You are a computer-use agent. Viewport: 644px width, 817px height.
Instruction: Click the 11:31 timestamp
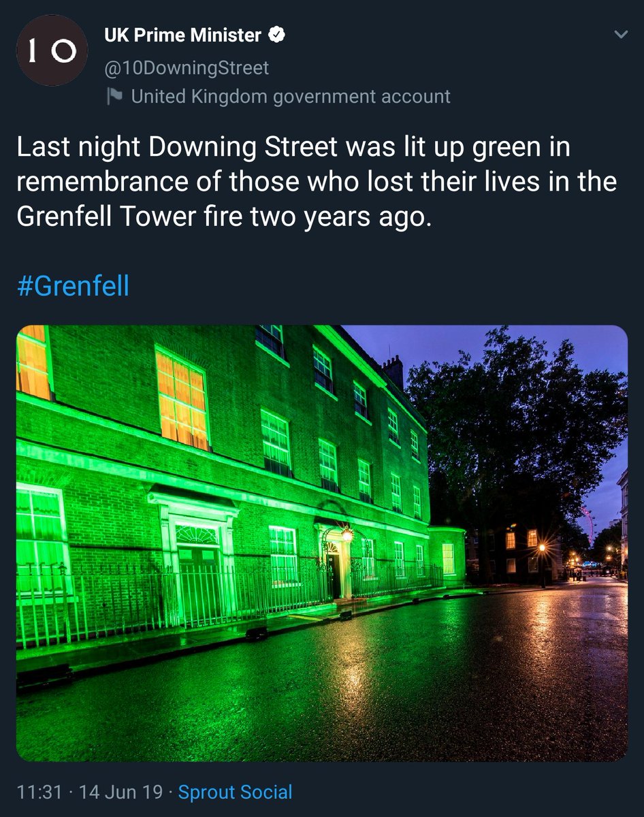39,792
